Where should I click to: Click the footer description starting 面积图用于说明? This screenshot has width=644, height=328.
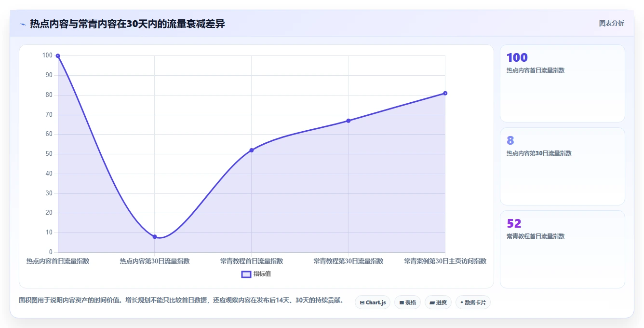tap(181, 300)
